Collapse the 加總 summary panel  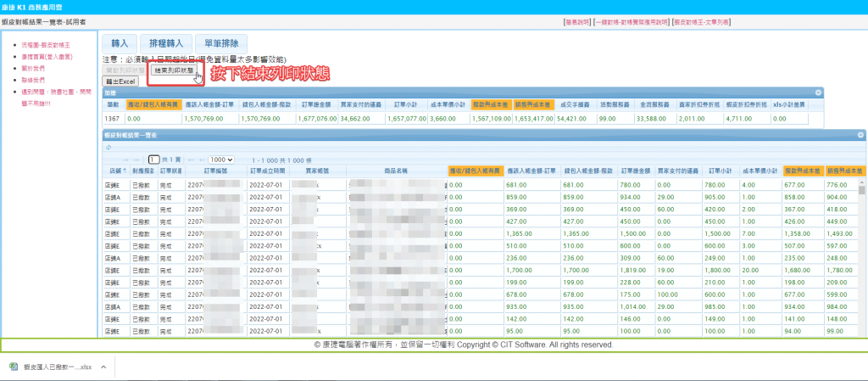(x=819, y=92)
